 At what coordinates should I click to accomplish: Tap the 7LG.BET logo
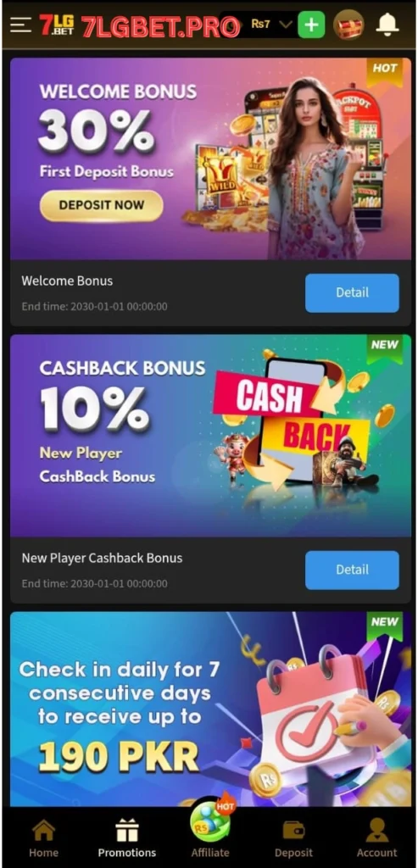point(57,25)
